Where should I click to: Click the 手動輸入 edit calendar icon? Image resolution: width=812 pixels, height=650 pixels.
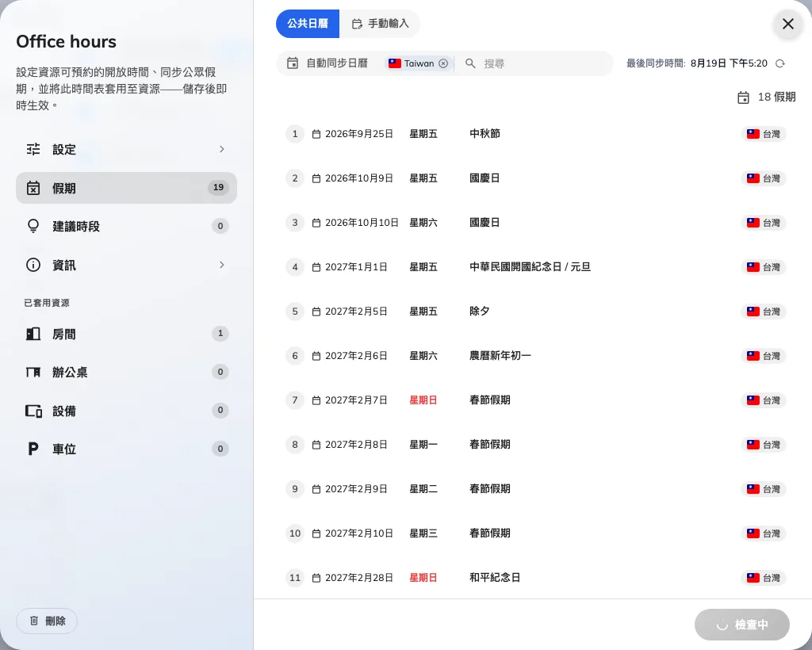[357, 24]
